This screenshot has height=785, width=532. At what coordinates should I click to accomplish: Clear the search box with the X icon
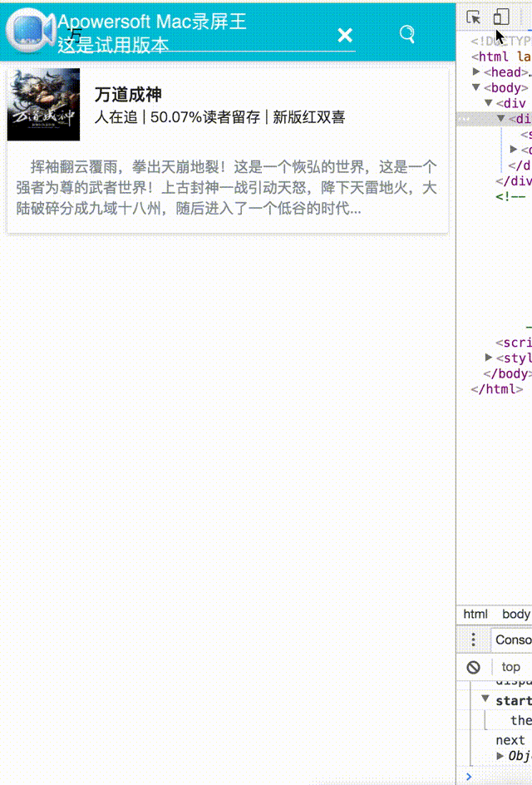345,35
